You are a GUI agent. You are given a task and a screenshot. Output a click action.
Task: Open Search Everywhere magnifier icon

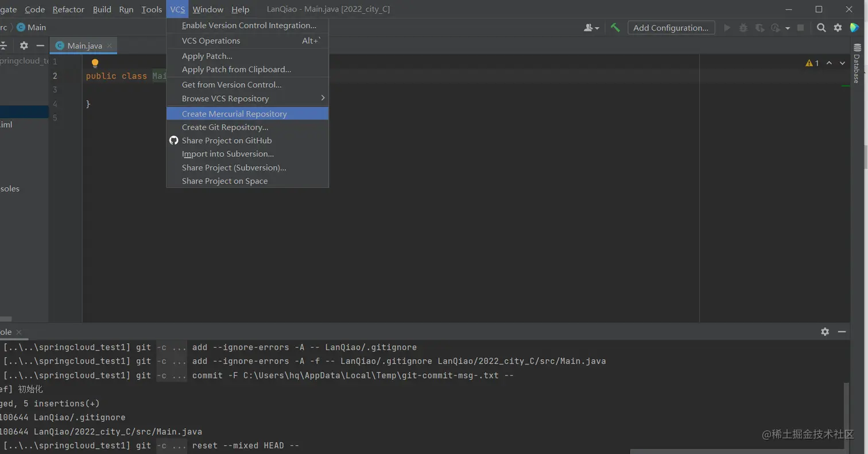[821, 28]
